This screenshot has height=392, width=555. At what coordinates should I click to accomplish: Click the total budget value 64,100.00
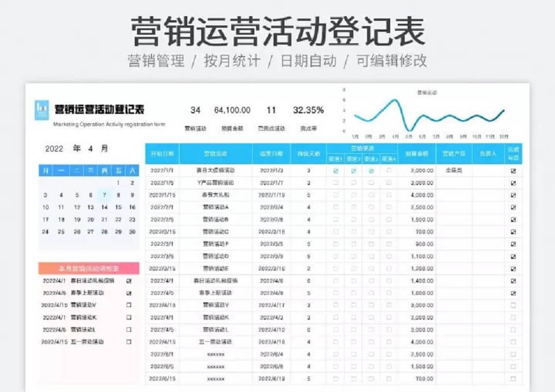tap(232, 110)
